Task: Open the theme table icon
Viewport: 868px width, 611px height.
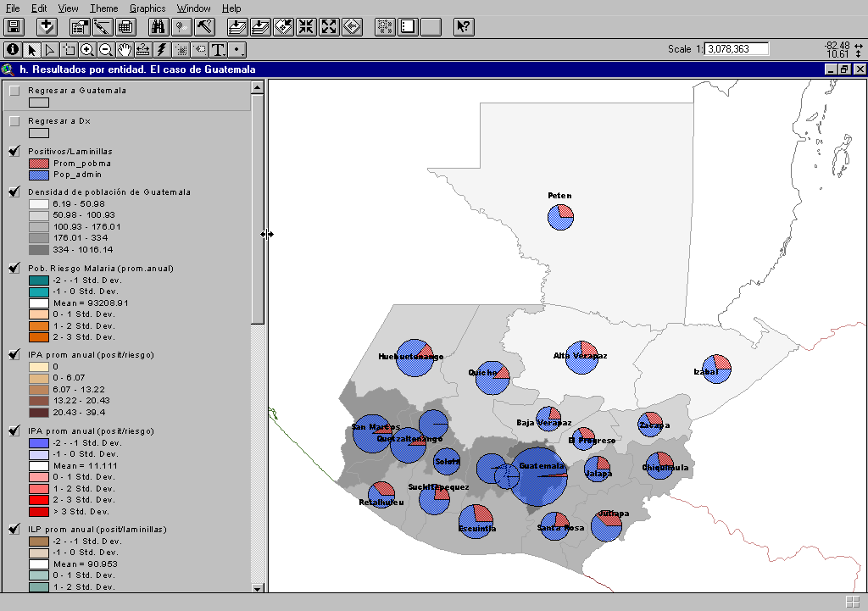Action: (125, 27)
